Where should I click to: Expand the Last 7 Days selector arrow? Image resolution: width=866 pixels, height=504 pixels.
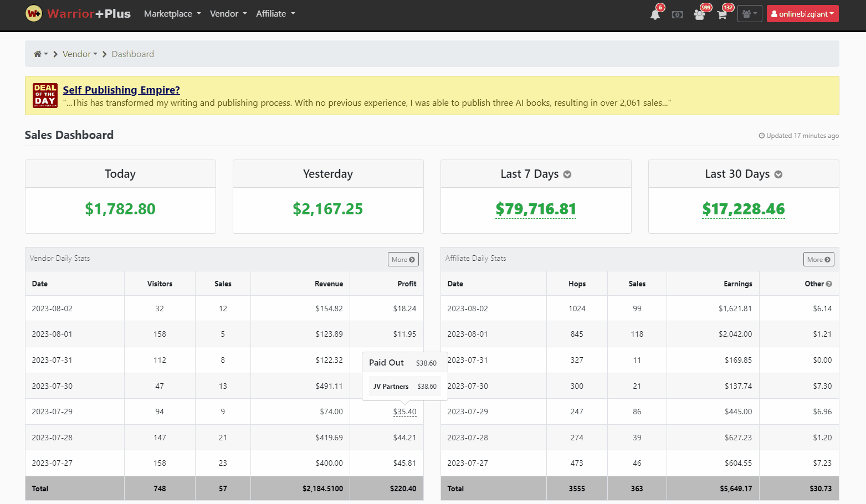pyautogui.click(x=567, y=174)
